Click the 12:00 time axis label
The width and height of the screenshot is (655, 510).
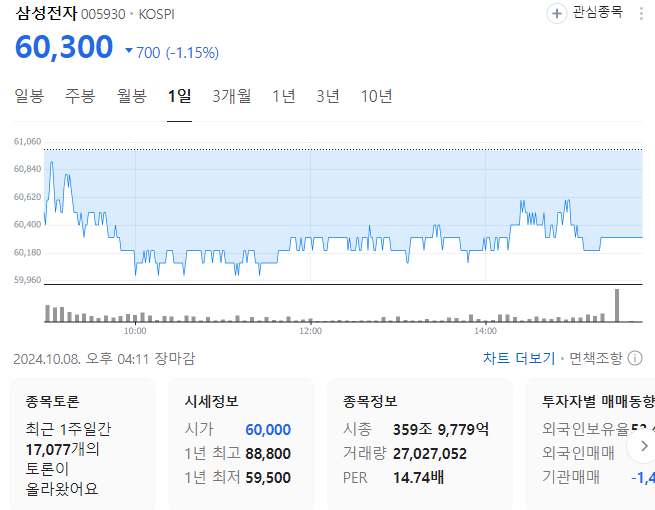310,331
